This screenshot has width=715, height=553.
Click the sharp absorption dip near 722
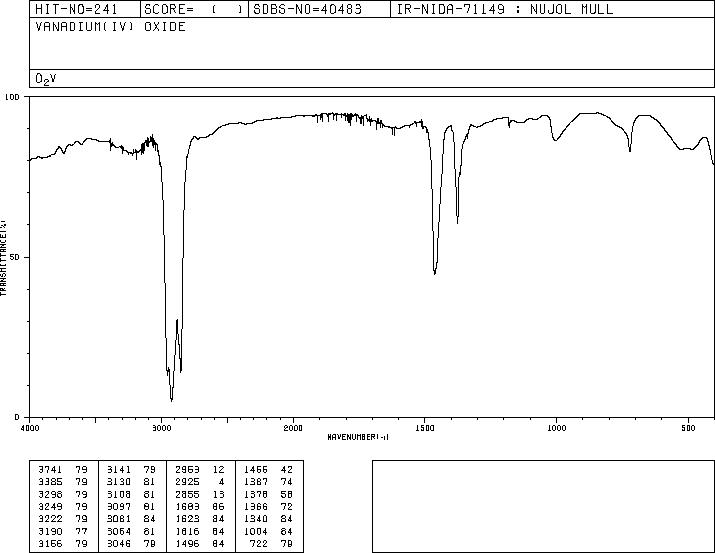pos(630,150)
